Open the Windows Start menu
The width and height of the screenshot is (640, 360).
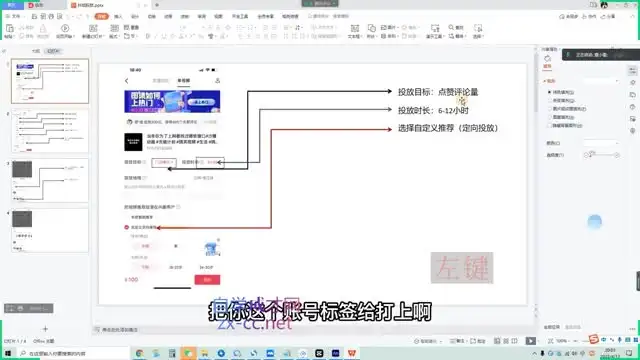pyautogui.click(x=8, y=353)
